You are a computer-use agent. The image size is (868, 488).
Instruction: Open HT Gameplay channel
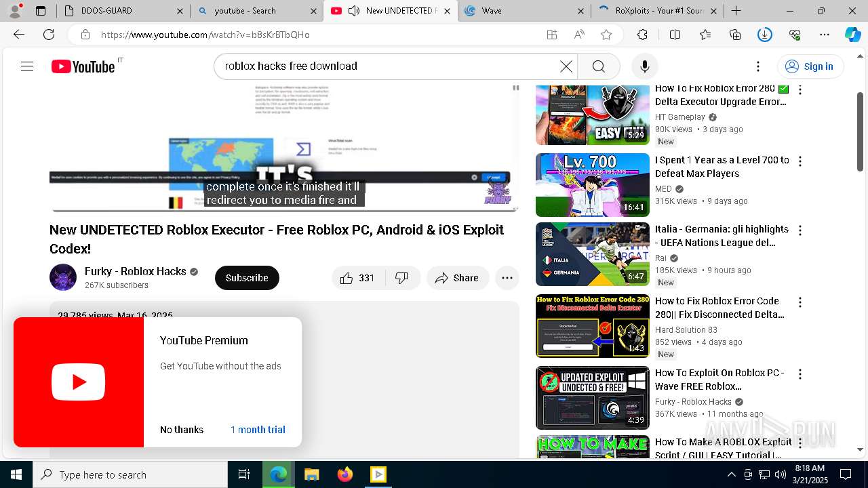click(680, 117)
